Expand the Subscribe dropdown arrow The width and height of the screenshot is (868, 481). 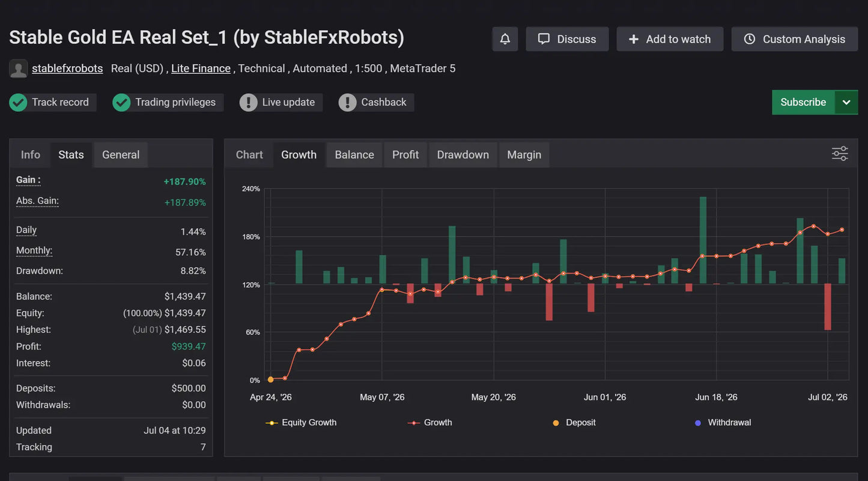tap(846, 102)
